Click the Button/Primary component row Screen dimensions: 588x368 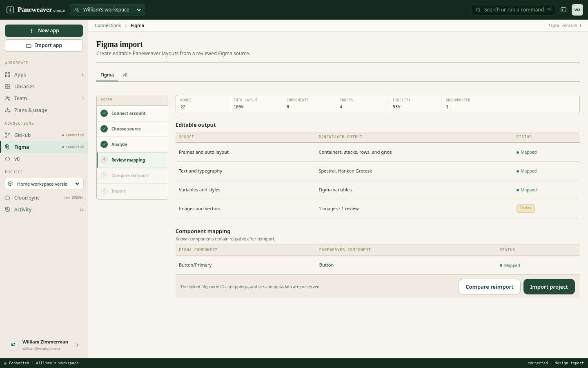(378, 265)
